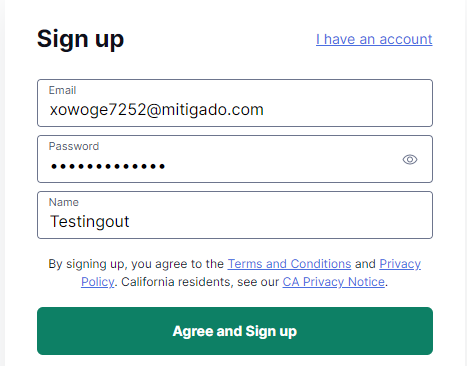The height and width of the screenshot is (366, 467).
Task: Click the xowoge7252@mitigado.com email text
Action: (157, 110)
